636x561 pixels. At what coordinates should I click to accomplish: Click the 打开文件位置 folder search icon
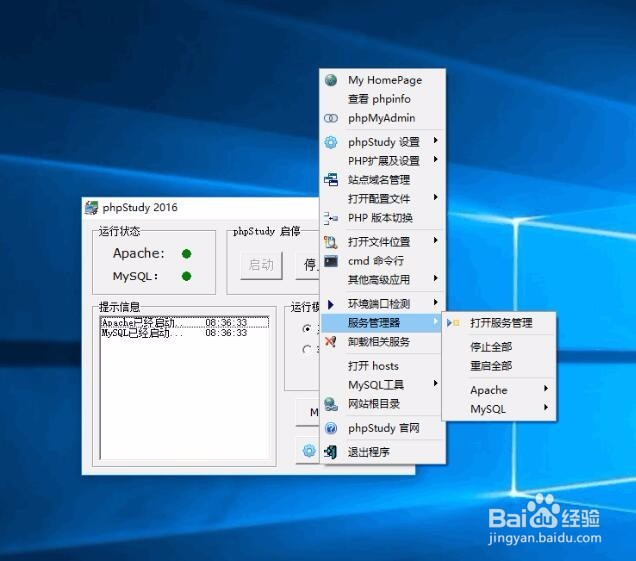coord(331,242)
